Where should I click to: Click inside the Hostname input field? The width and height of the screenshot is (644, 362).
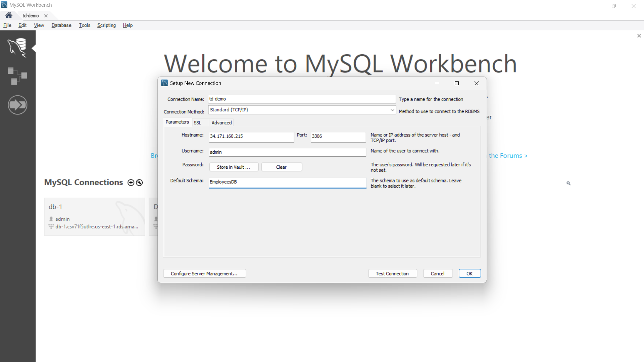[x=251, y=137]
